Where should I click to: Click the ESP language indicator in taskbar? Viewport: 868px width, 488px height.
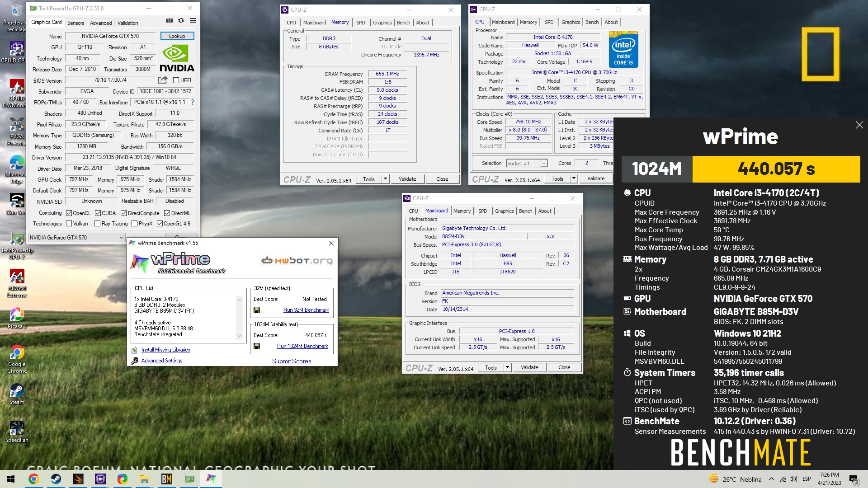click(x=807, y=479)
